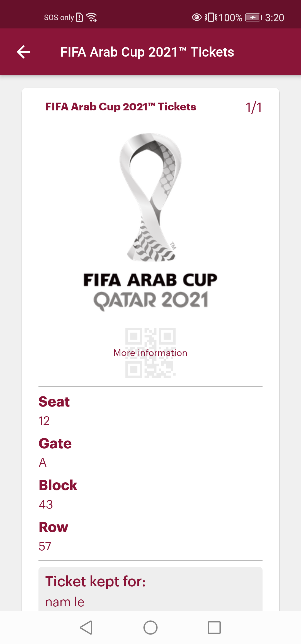Viewport: 301px width, 644px height.
Task: Open the More information link
Action: point(150,353)
